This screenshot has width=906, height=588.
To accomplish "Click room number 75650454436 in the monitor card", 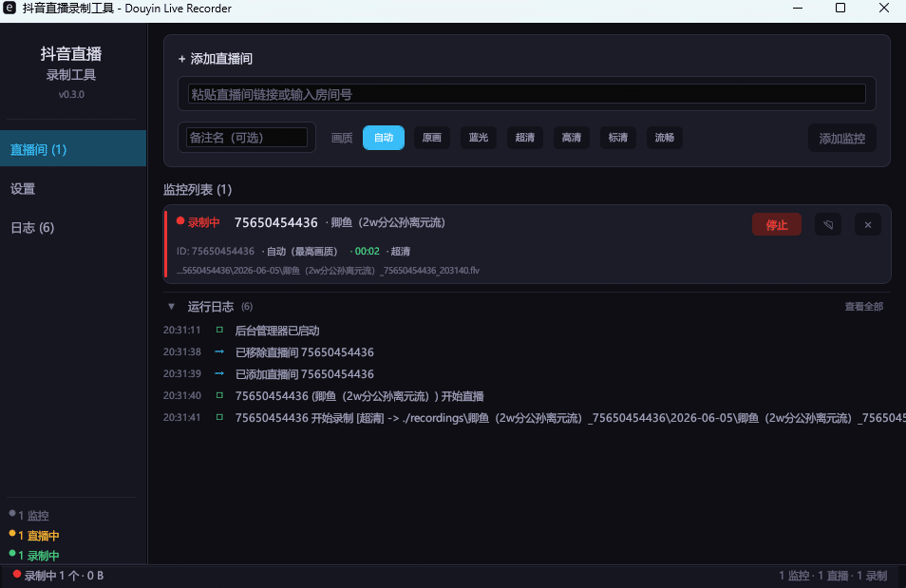I will tap(276, 222).
